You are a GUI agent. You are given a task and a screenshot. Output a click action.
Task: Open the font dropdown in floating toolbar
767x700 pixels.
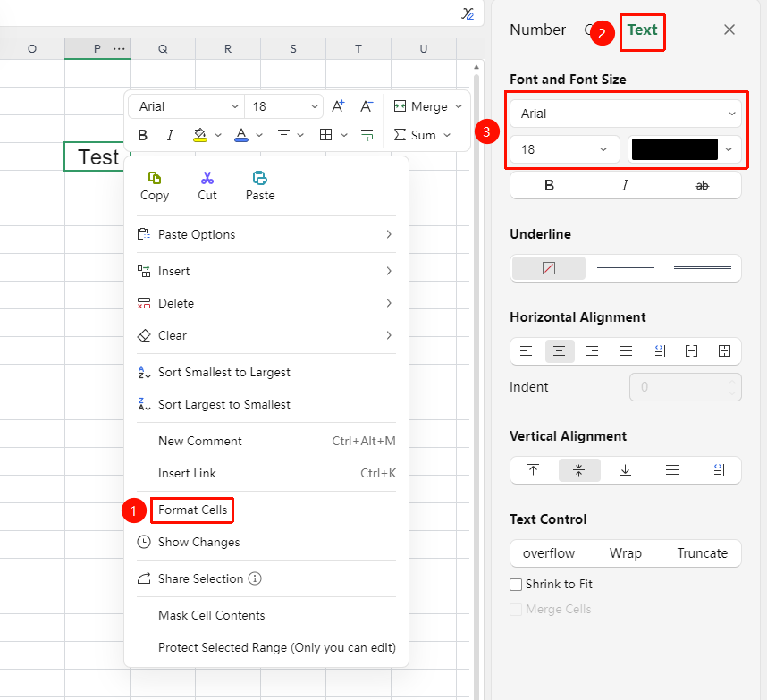click(186, 106)
